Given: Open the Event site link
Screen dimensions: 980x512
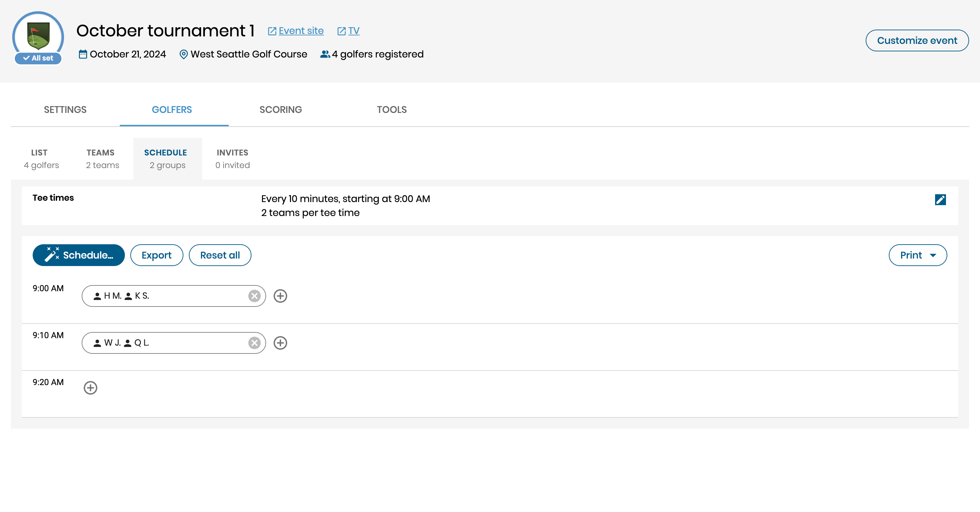Looking at the screenshot, I should tap(300, 31).
